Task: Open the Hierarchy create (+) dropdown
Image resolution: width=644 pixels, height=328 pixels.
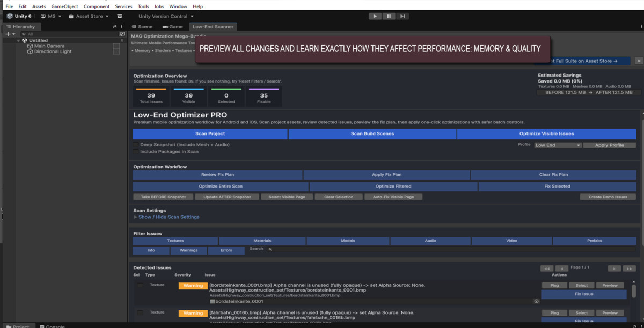Action: pyautogui.click(x=10, y=34)
